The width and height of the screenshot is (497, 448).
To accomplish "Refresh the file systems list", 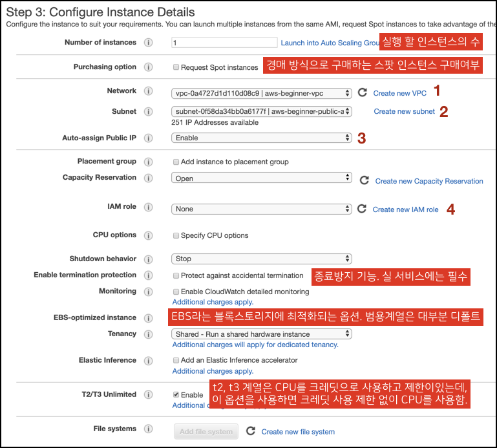I will coord(251,431).
